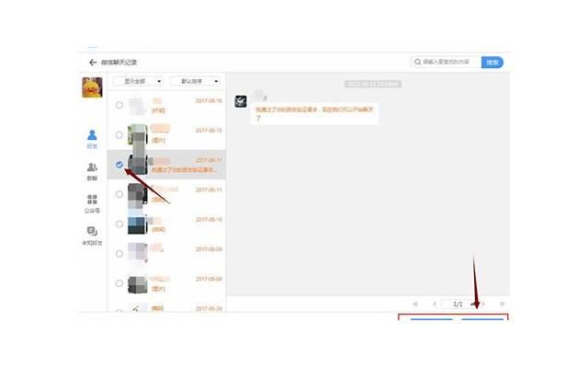Click the blue 搜索 search button
588x368 pixels.
click(492, 63)
